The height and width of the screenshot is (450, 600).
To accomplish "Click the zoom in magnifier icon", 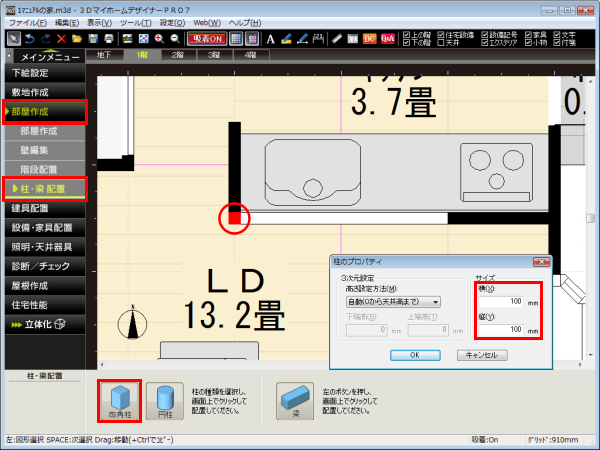I will pyautogui.click(x=159, y=38).
